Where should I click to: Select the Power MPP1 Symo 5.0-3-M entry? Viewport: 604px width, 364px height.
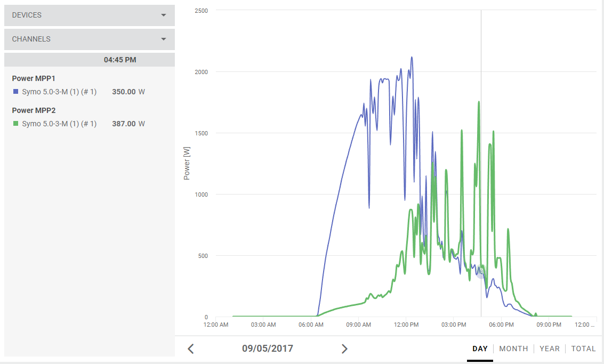[x=59, y=92]
